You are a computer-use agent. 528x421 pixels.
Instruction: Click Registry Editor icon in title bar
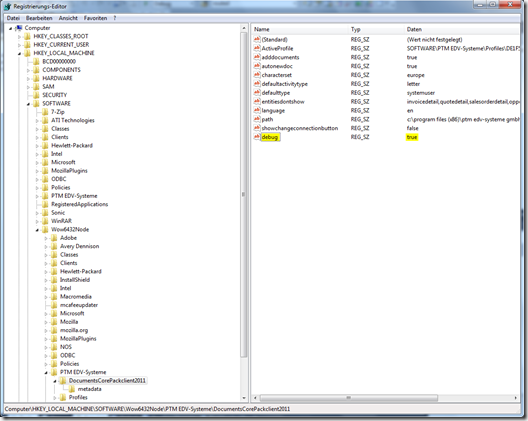pos(8,6)
